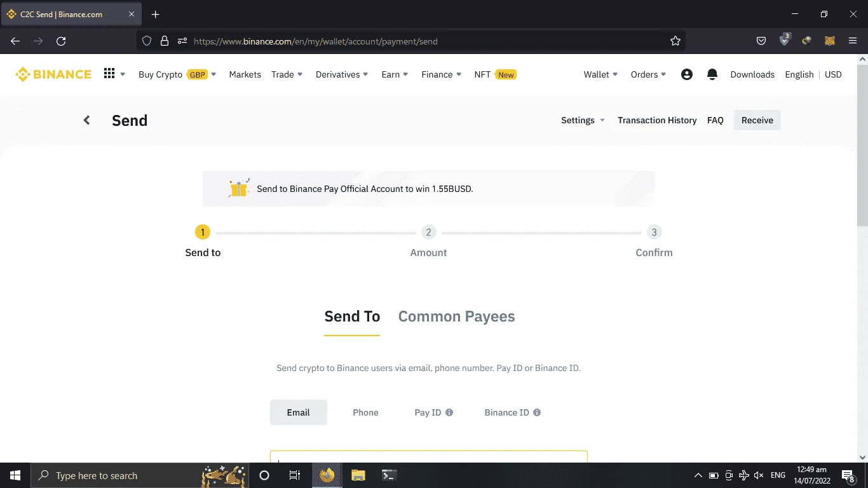Open the taskbar clock and date

pyautogui.click(x=811, y=475)
